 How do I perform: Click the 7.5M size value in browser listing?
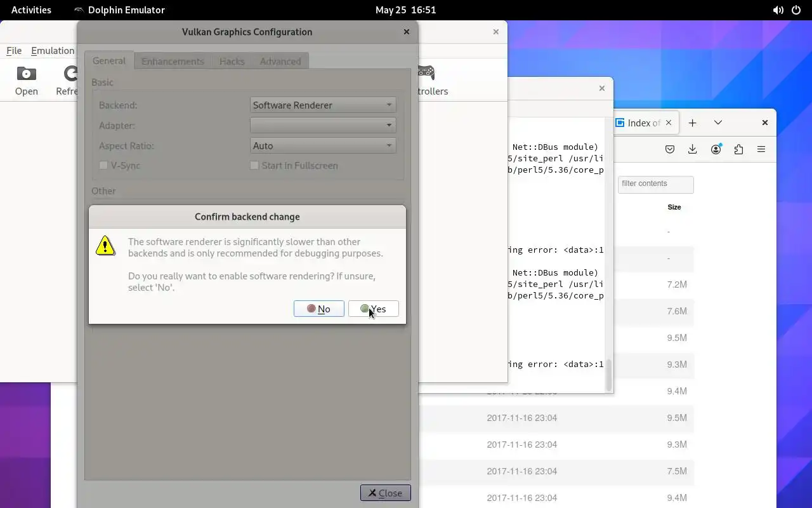coord(677,471)
